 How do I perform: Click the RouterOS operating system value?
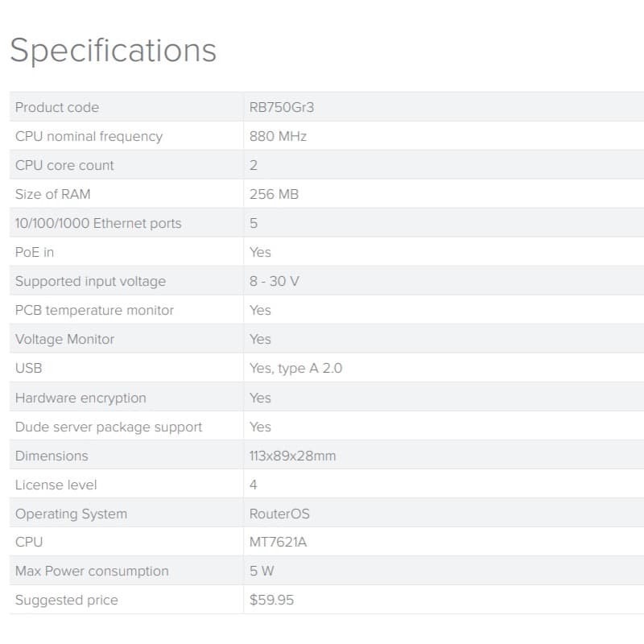[279, 514]
